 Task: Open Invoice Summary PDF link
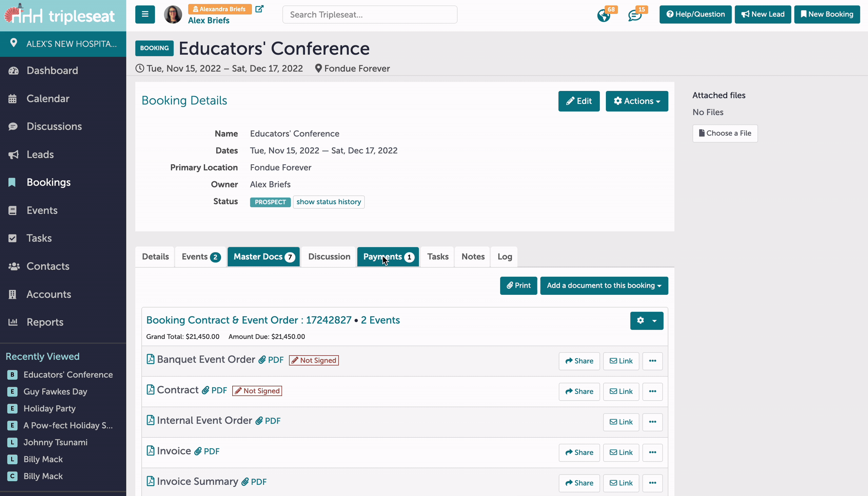point(254,482)
